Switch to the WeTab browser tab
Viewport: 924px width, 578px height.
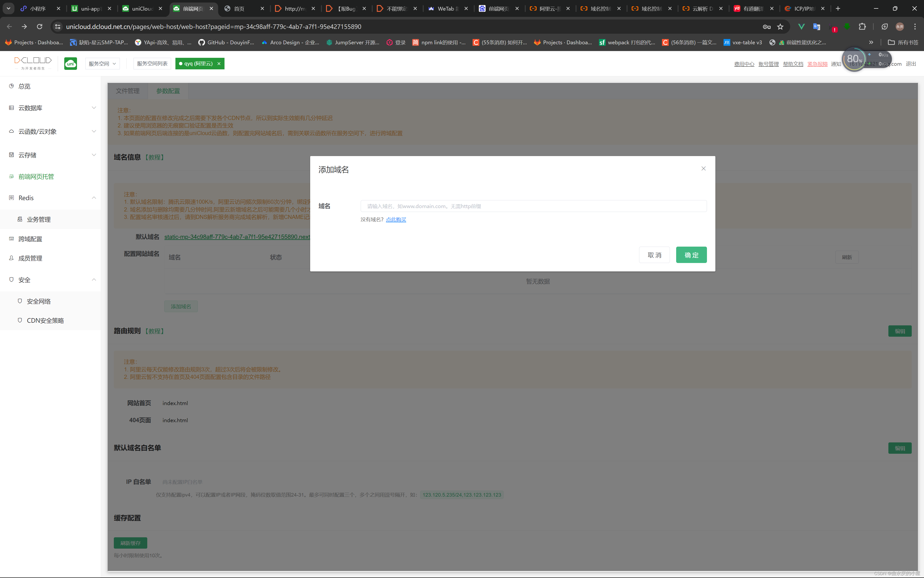[448, 8]
